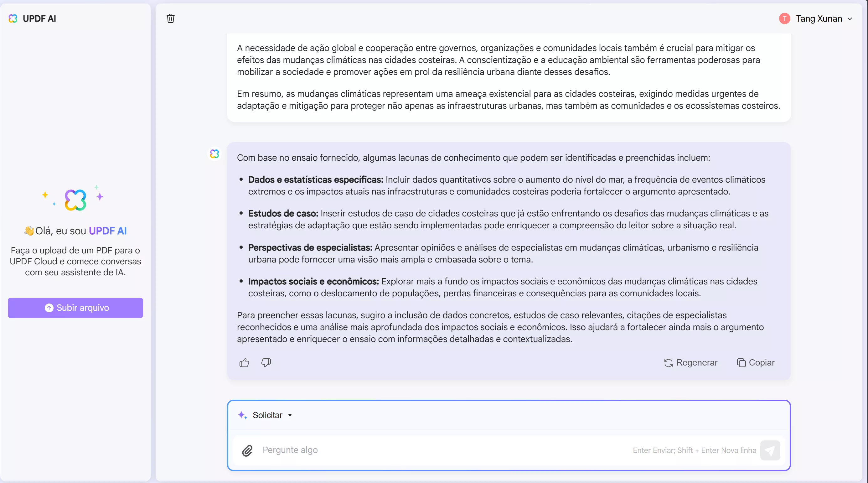Image resolution: width=868 pixels, height=483 pixels.
Task: Click the large UPDF flower logo in sidebar
Action: [x=75, y=200]
